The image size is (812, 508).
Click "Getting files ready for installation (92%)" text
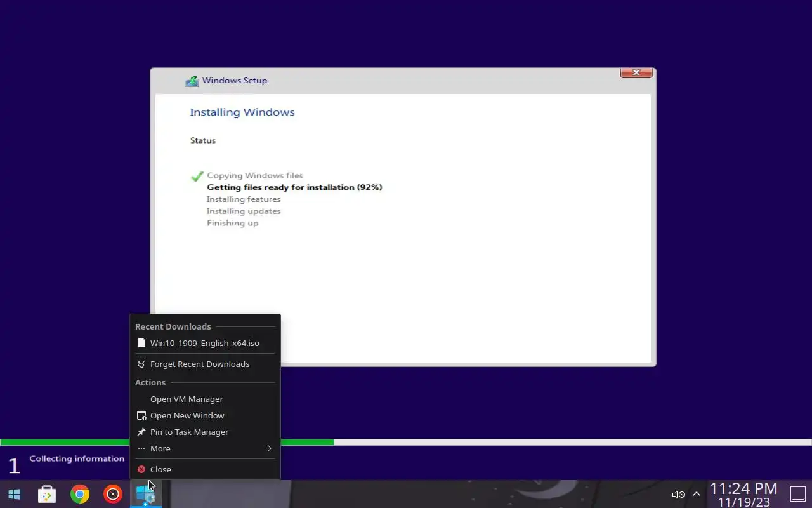(294, 187)
